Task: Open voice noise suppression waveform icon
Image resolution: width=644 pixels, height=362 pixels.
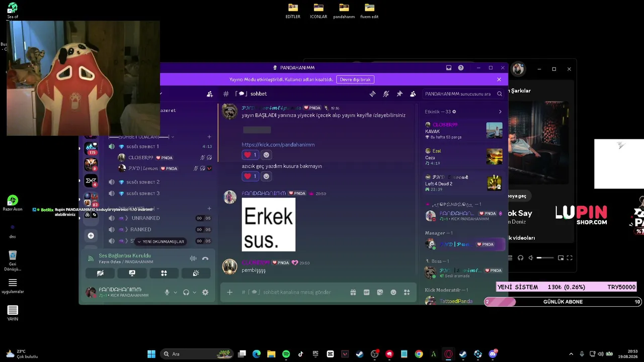Action: 193,258
